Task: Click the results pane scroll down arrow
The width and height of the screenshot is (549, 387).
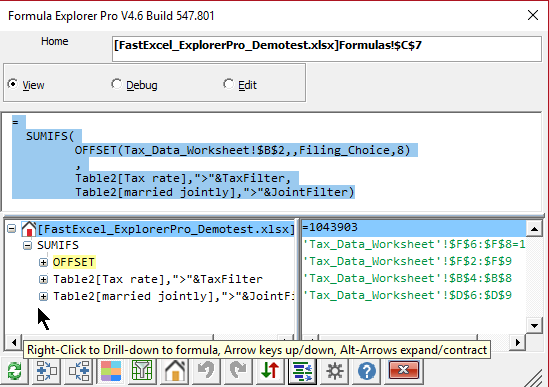Action: pos(534,326)
